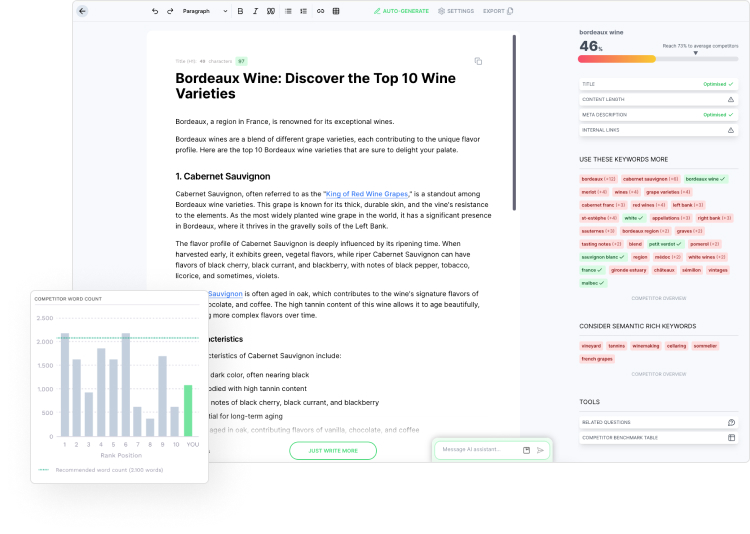Insert a numbered list
750x534 pixels.
coord(303,11)
